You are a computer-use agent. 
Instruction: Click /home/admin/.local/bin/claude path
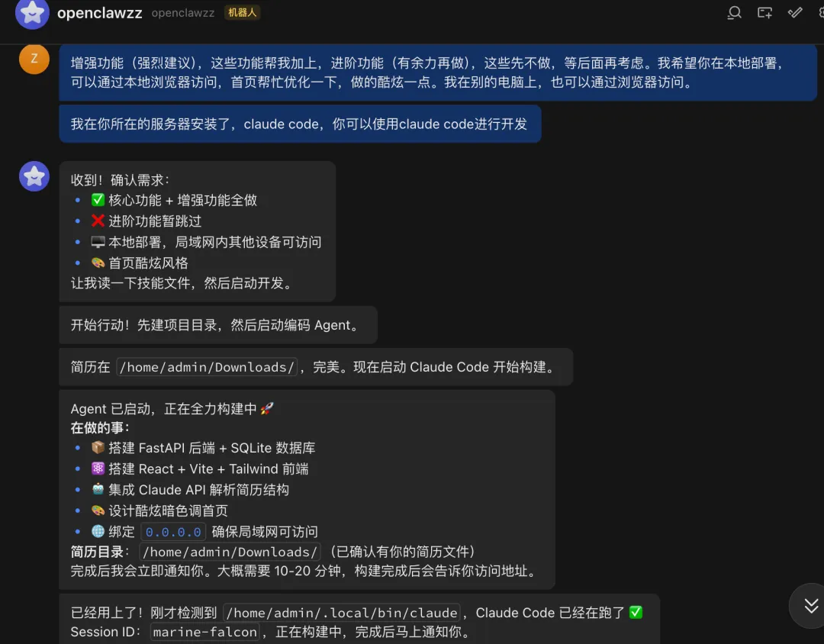coord(342,613)
